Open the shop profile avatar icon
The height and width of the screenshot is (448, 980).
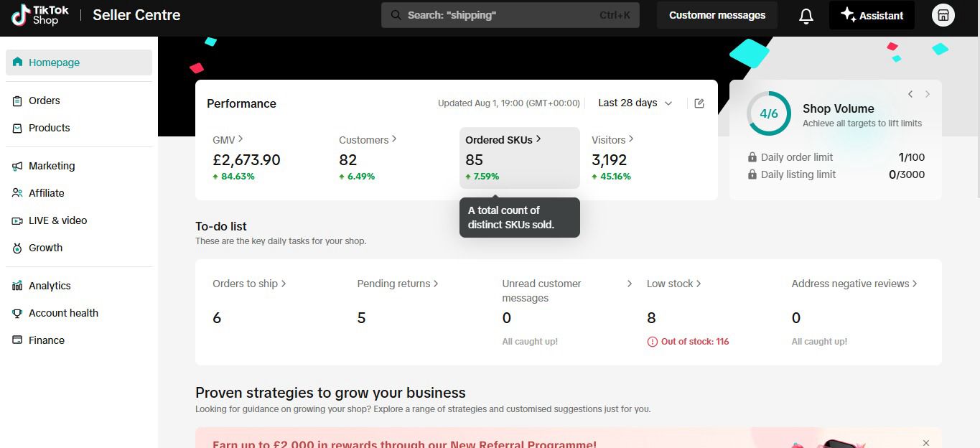[x=943, y=15]
